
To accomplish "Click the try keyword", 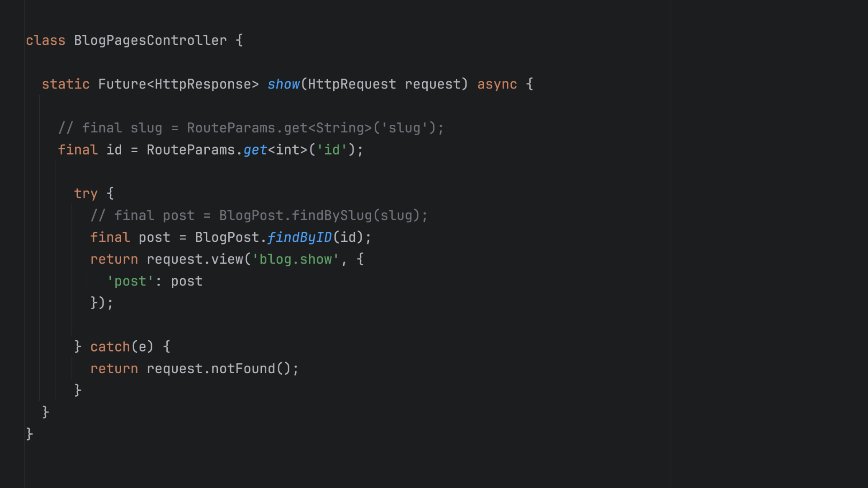I will click(85, 194).
